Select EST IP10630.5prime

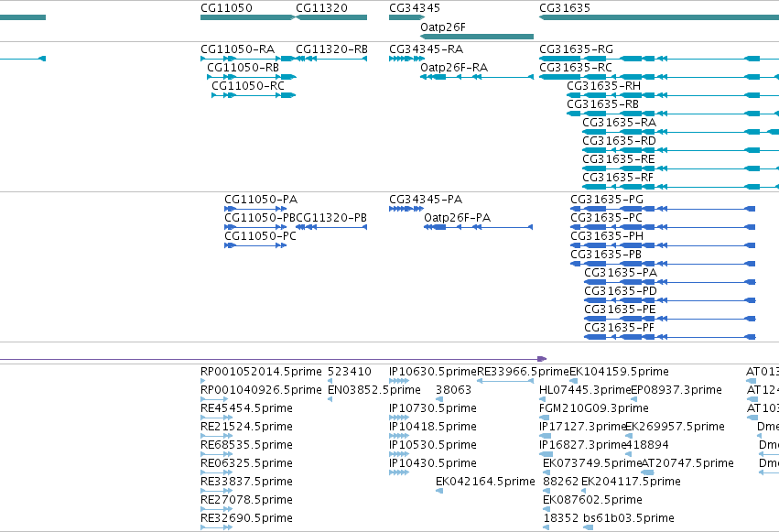[433, 372]
